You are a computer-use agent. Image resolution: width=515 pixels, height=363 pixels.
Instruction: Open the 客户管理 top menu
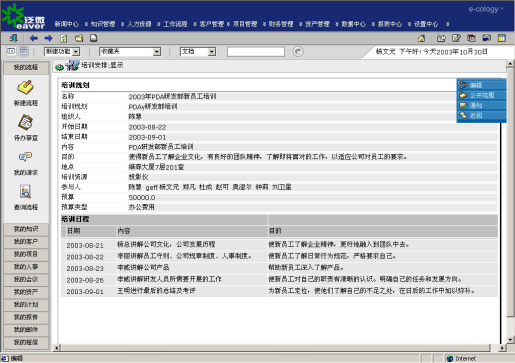tap(212, 24)
